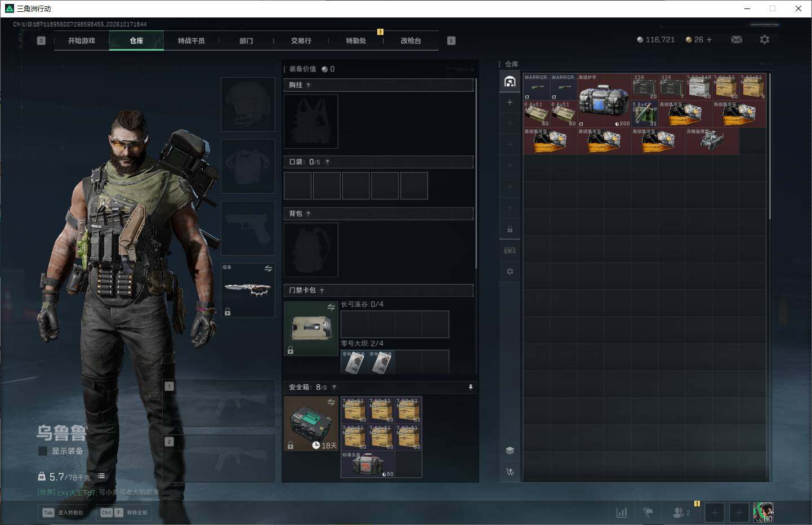Click the help icon beside 口袋
Screen dimensions: 812x525
pyautogui.click(x=327, y=162)
